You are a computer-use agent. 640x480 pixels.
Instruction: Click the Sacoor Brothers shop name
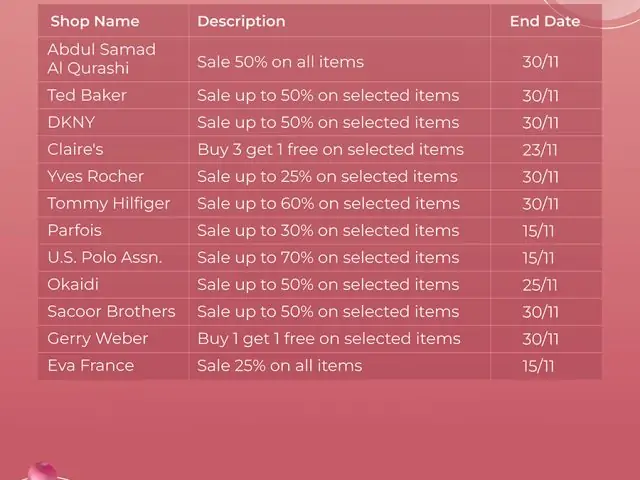(x=111, y=311)
